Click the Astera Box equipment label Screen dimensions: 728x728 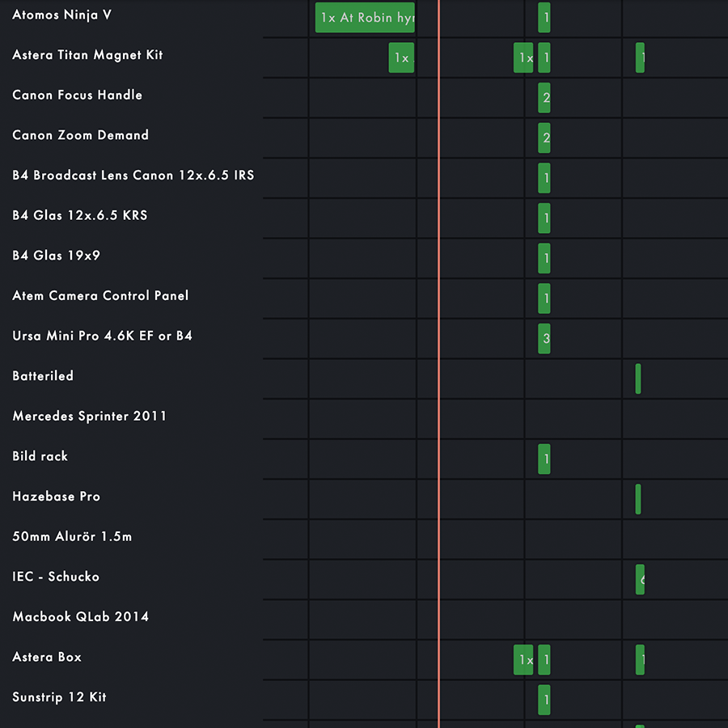(x=47, y=657)
